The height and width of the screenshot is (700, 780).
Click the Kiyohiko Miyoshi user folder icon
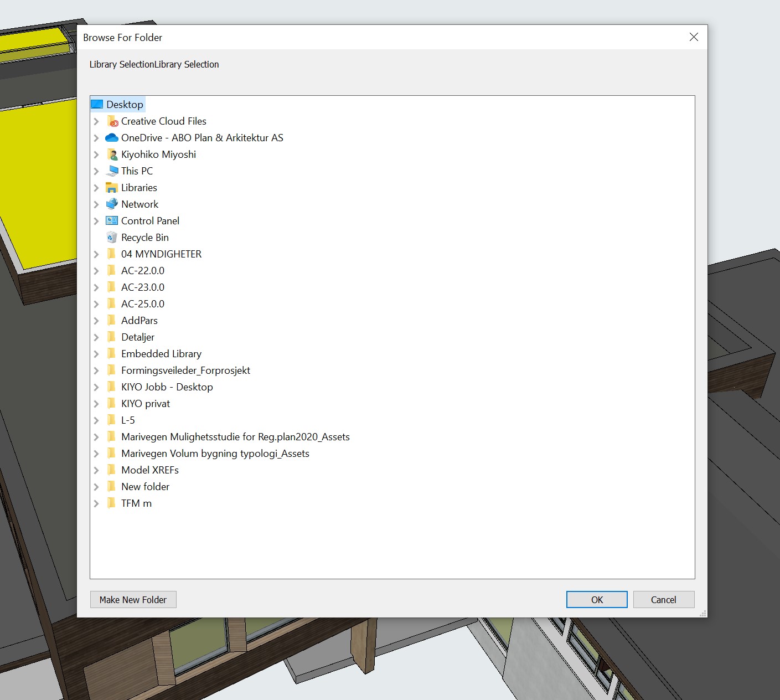point(112,155)
